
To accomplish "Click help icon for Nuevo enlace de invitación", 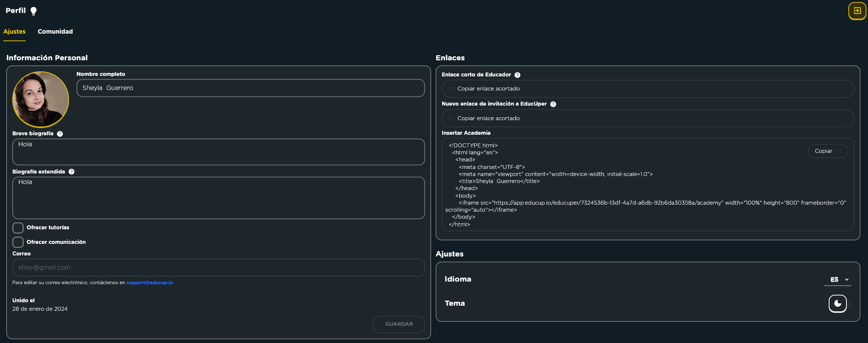I will (x=553, y=104).
